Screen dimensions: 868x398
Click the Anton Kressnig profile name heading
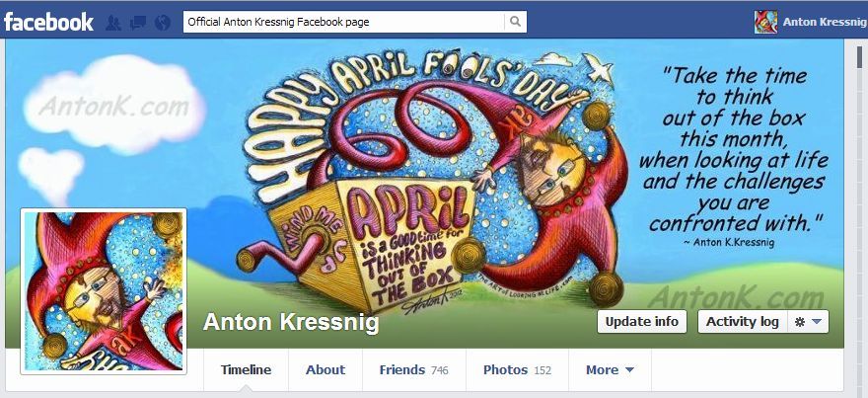point(291,322)
